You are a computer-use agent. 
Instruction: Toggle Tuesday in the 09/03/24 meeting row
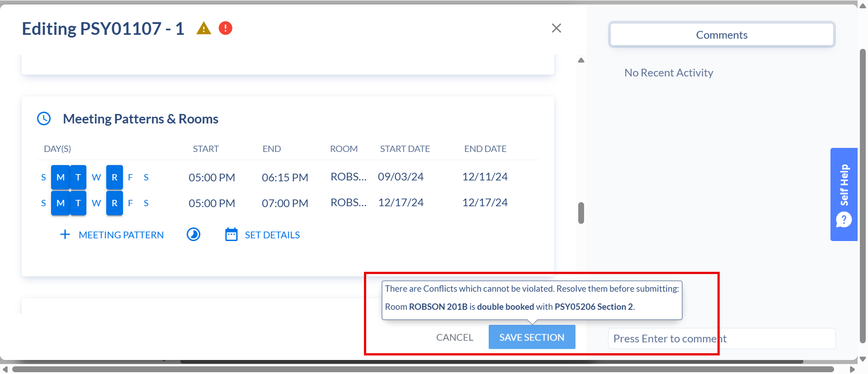pyautogui.click(x=78, y=177)
